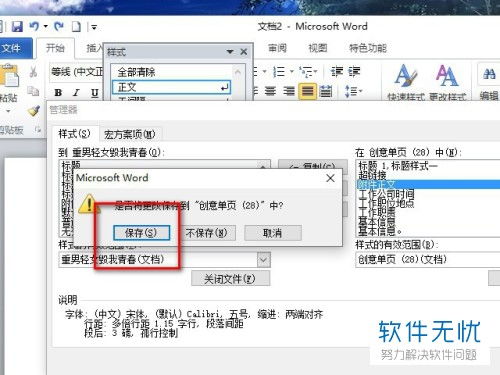Open the Paste options dropdown arrow
Viewport: 500px width, 375px height.
click(x=8, y=111)
